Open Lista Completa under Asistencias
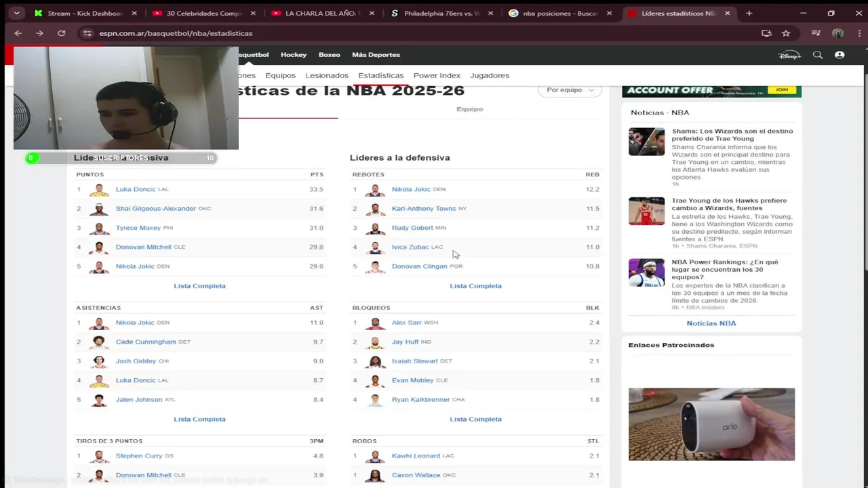Image resolution: width=868 pixels, height=488 pixels. click(199, 420)
